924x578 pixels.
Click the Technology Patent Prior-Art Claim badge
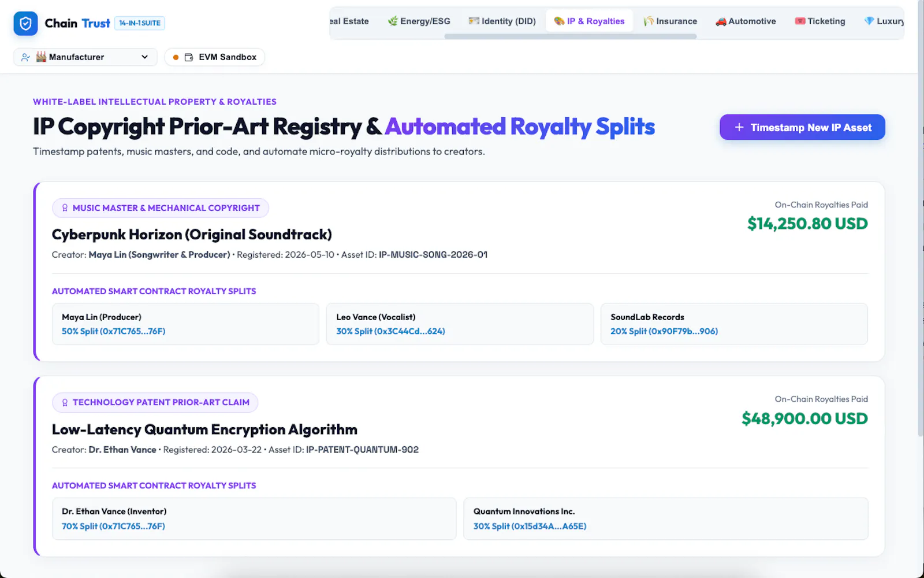pyautogui.click(x=155, y=403)
